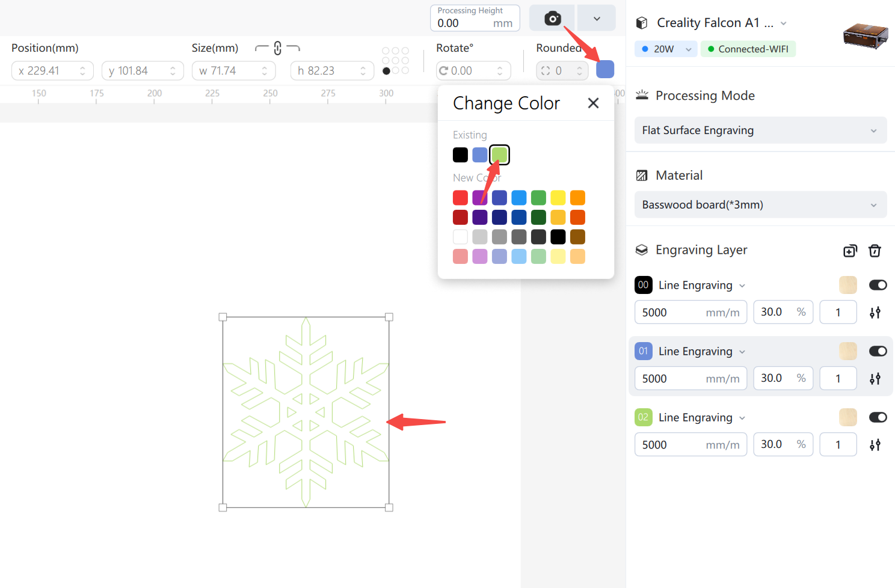895x588 pixels.
Task: Toggle the aspect ratio lock link icon
Action: pyautogui.click(x=277, y=48)
